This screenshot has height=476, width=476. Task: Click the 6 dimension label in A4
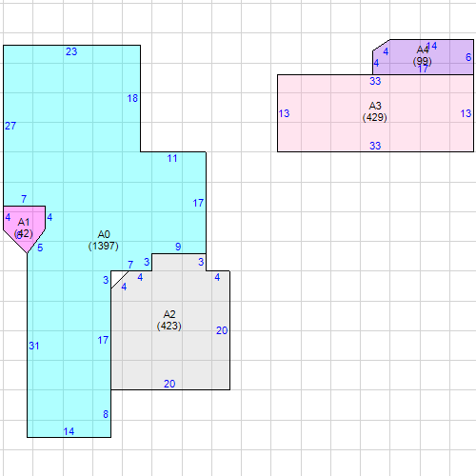468,57
